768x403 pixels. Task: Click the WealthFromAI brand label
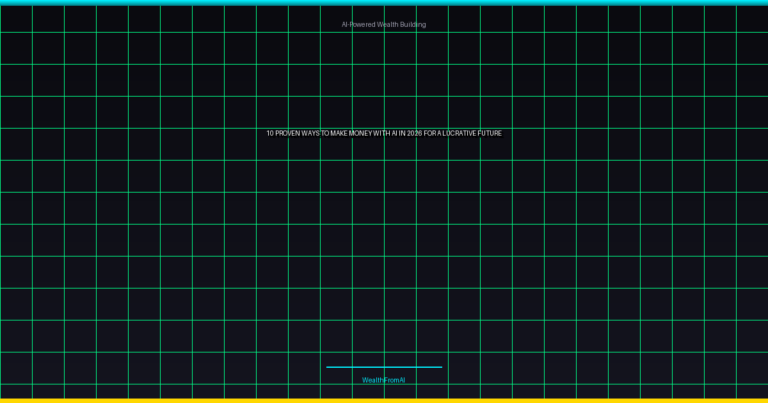tap(384, 380)
